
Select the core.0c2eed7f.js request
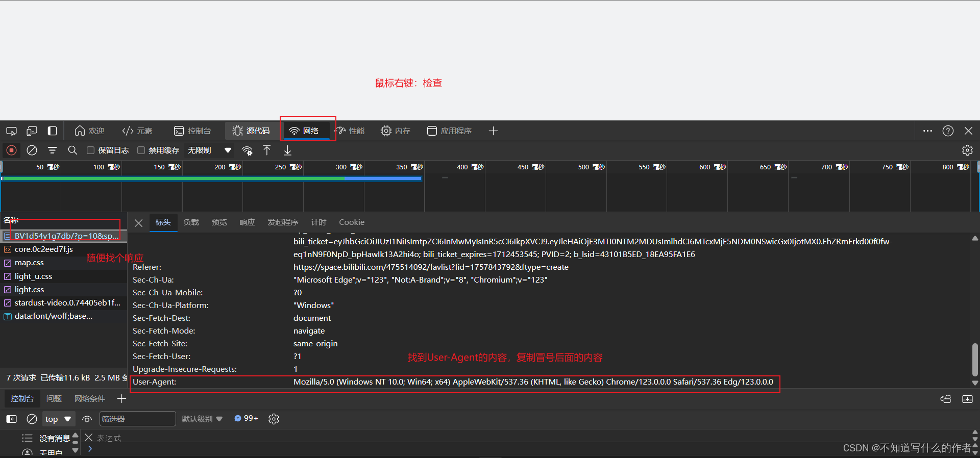click(63, 249)
